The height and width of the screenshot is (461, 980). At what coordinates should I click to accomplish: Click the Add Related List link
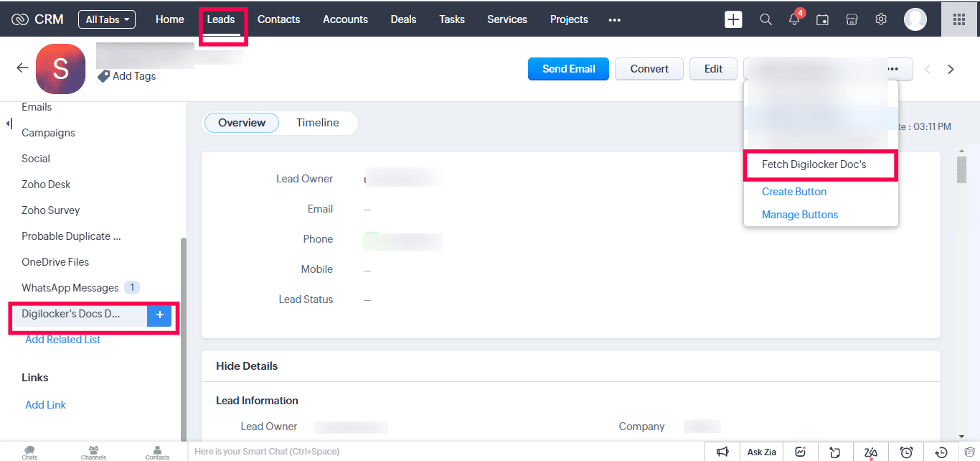tap(62, 340)
